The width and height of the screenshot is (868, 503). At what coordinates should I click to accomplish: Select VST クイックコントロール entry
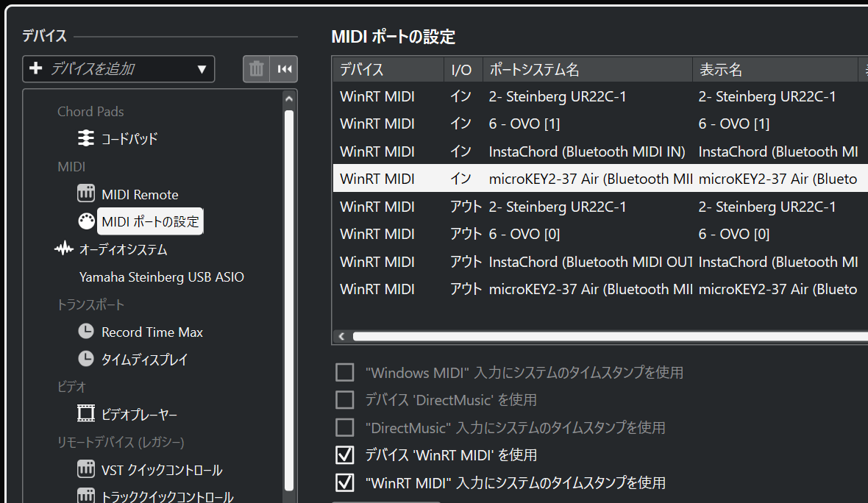tap(162, 470)
